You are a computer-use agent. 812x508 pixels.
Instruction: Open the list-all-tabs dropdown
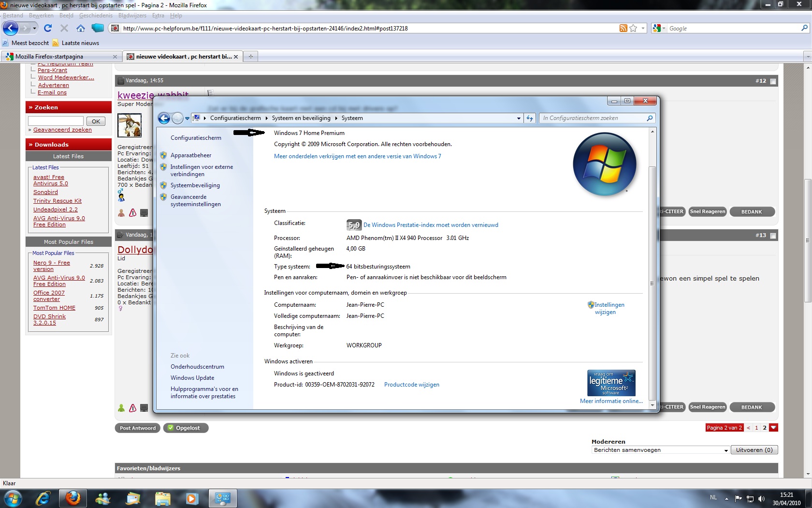807,57
